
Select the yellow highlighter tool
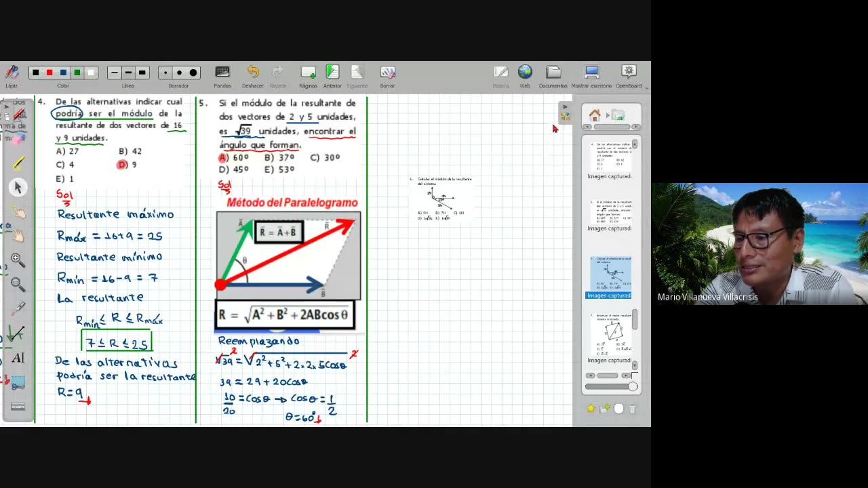[18, 163]
